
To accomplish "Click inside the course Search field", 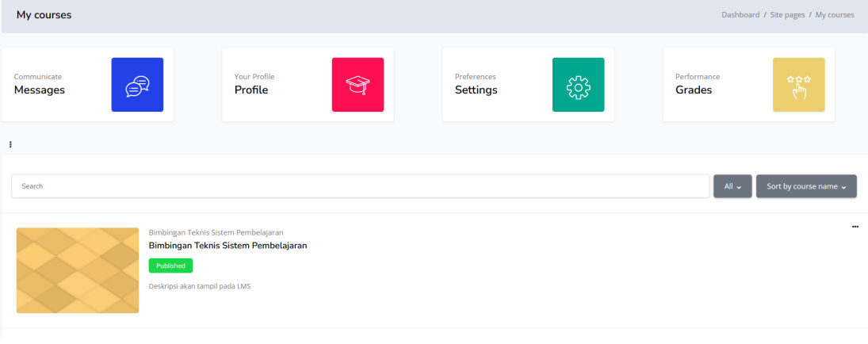I will coord(360,186).
